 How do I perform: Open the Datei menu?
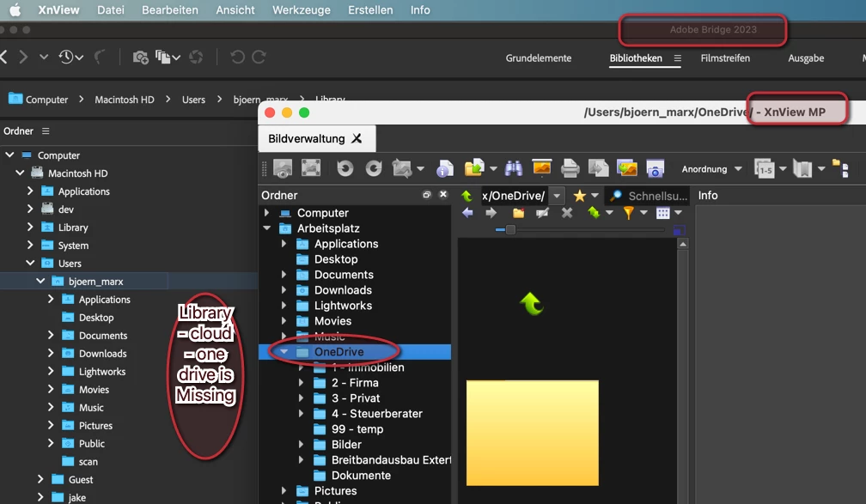(x=111, y=10)
